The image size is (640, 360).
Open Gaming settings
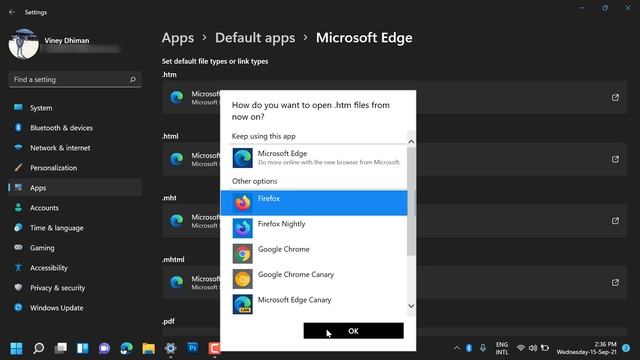[75, 248]
